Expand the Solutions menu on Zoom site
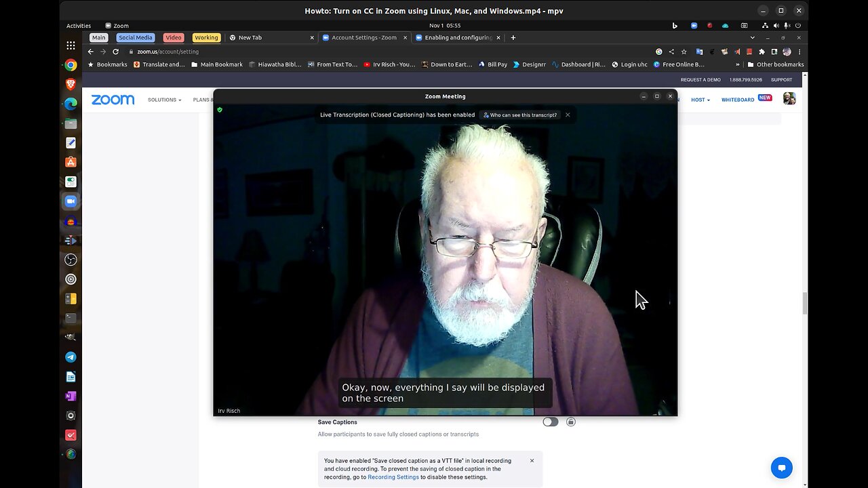This screenshot has width=868, height=488. [164, 100]
